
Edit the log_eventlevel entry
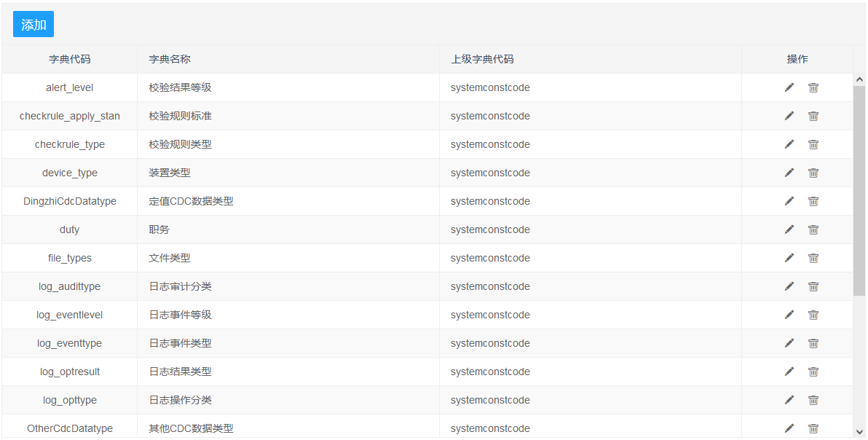pyautogui.click(x=789, y=315)
